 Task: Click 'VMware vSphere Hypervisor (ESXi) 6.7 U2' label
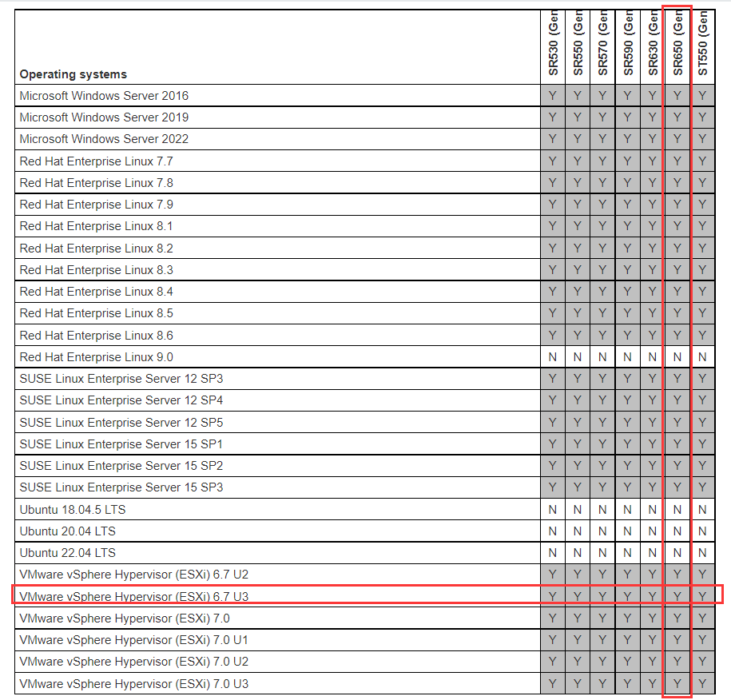tap(133, 575)
